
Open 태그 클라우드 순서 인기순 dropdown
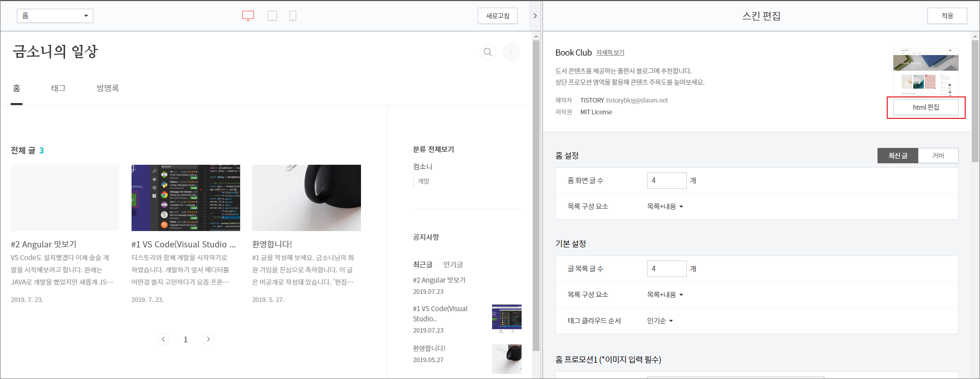click(660, 321)
